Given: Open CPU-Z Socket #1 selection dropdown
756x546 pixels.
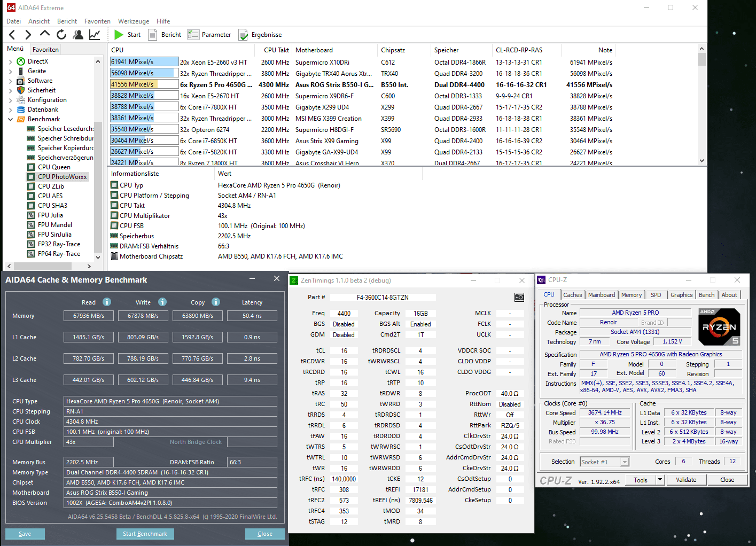Looking at the screenshot, I should point(625,462).
